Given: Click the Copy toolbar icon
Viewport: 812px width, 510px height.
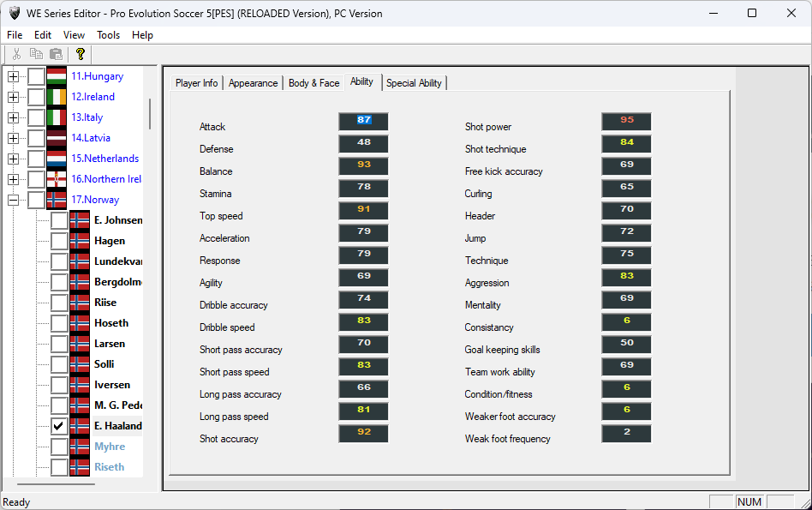Looking at the screenshot, I should [x=36, y=54].
